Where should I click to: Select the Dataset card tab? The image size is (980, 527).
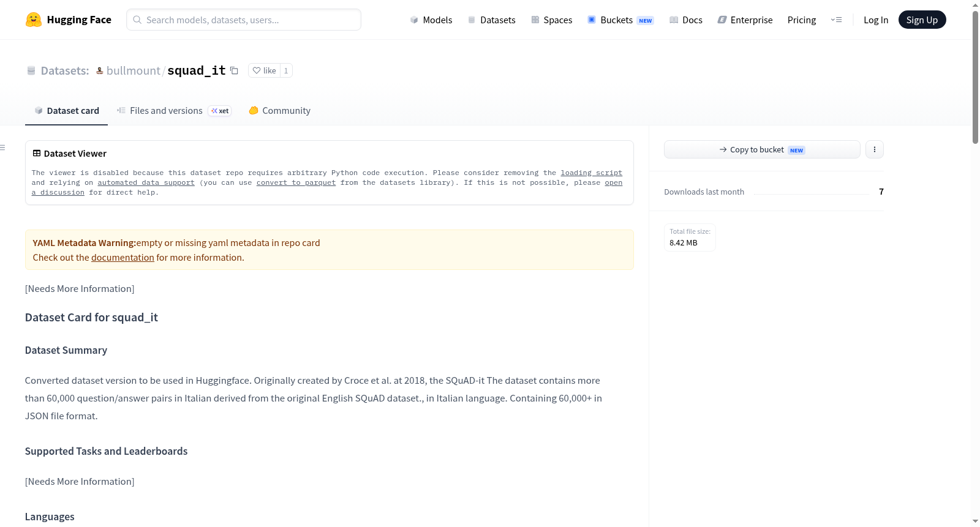point(67,111)
